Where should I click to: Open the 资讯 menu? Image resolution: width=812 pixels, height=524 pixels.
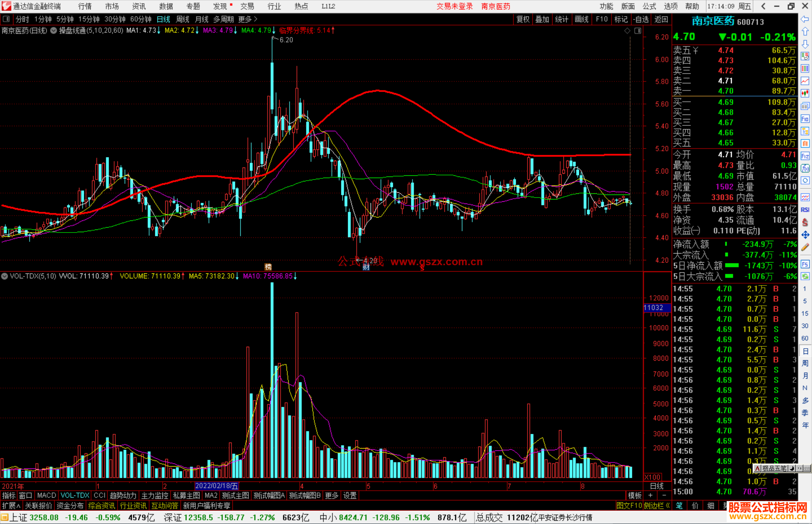coord(139,6)
